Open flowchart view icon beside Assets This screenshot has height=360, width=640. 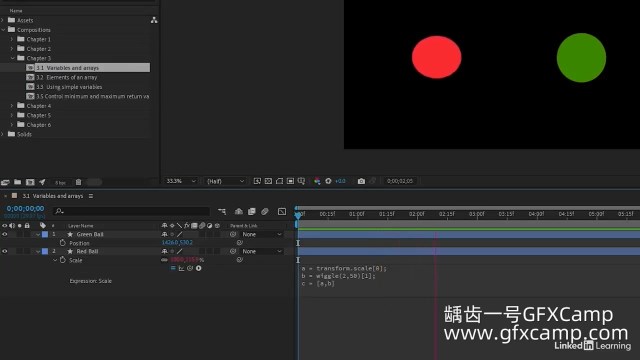154,20
